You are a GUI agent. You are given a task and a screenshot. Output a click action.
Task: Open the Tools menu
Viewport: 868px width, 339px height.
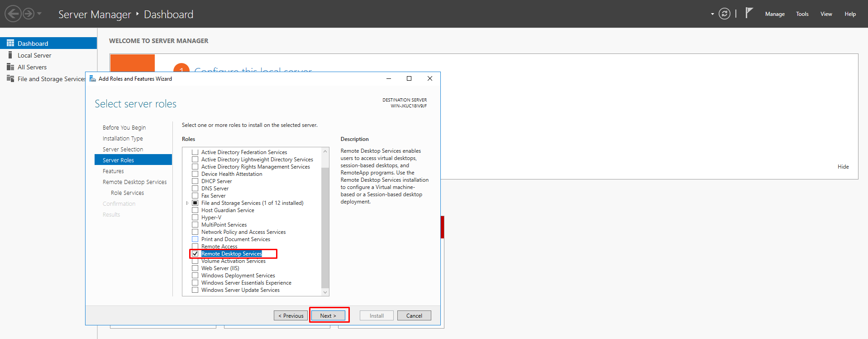(802, 14)
